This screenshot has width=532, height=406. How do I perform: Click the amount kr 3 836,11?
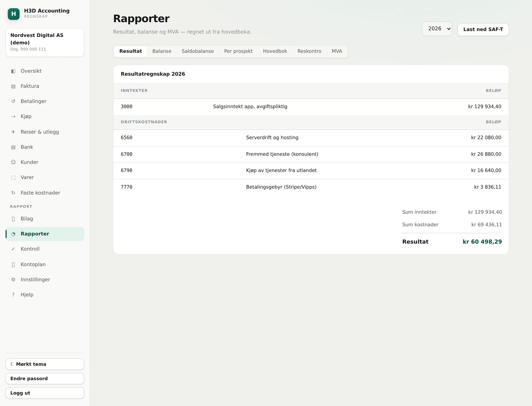(488, 187)
